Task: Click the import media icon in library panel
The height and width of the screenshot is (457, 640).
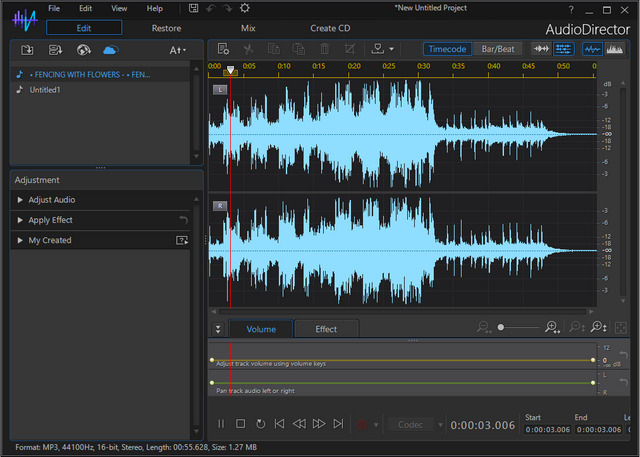Action: pos(27,49)
